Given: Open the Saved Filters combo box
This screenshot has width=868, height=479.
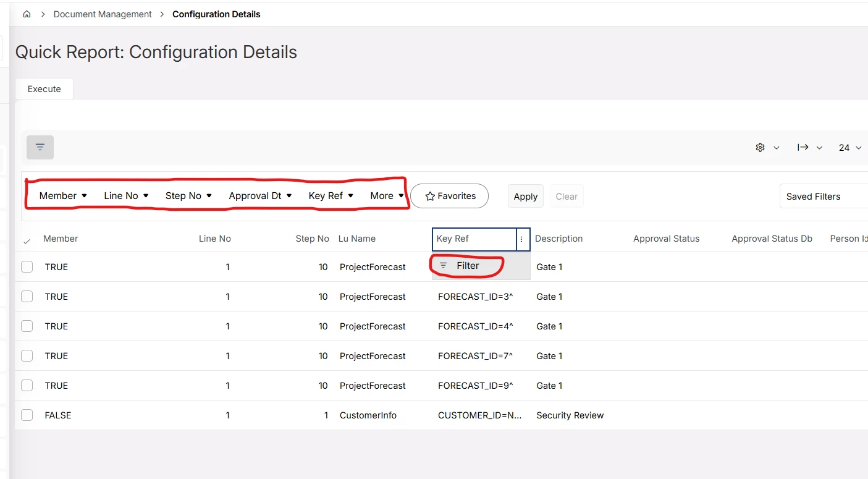Looking at the screenshot, I should pos(823,197).
